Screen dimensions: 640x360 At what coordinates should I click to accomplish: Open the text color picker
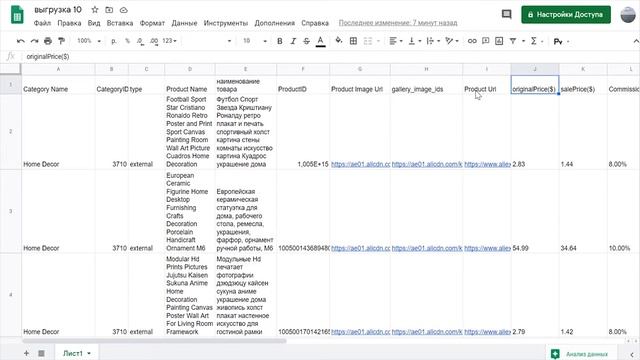click(320, 41)
